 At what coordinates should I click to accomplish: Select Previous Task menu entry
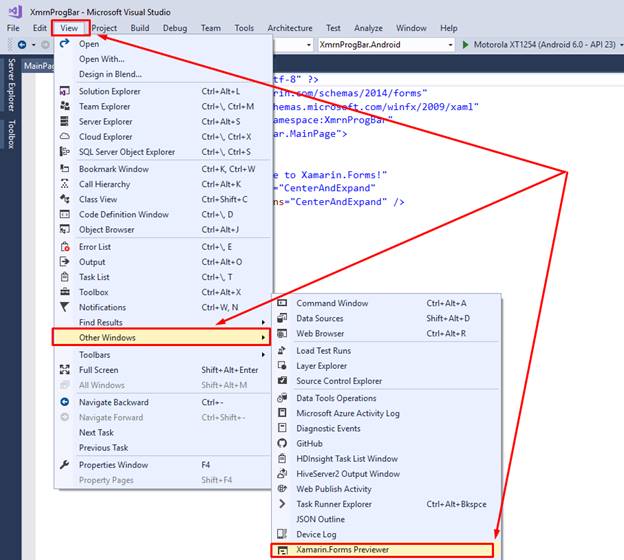tap(103, 447)
